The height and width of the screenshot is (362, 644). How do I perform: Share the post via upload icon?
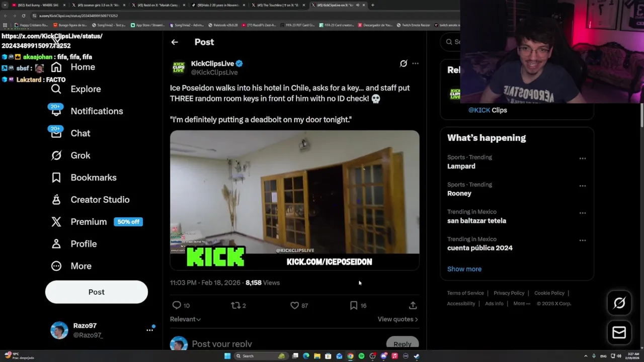413,305
